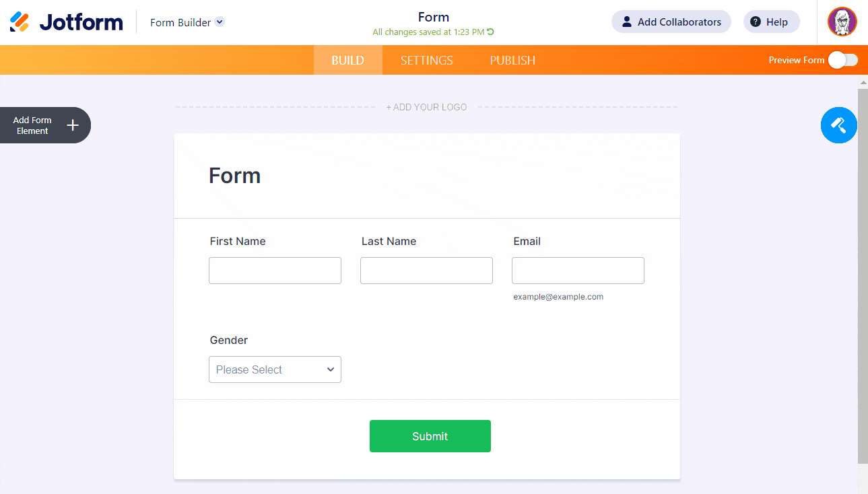
Task: Click the Jotform logo icon
Action: tap(20, 22)
